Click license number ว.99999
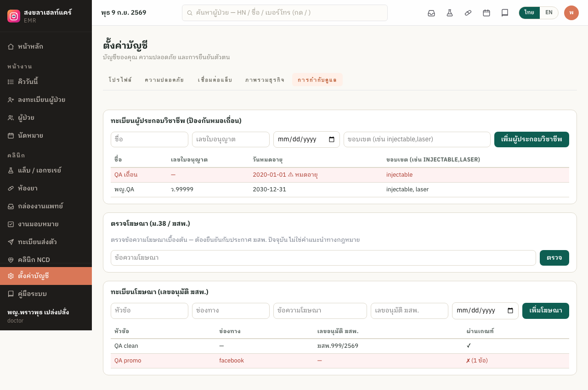The height and width of the screenshot is (390, 588). coord(182,189)
